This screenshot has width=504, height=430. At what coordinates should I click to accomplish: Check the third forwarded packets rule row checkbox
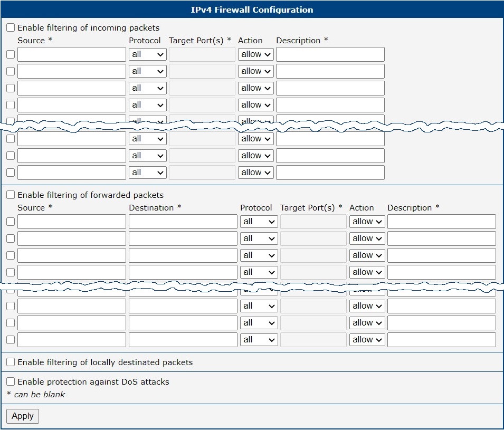click(11, 255)
